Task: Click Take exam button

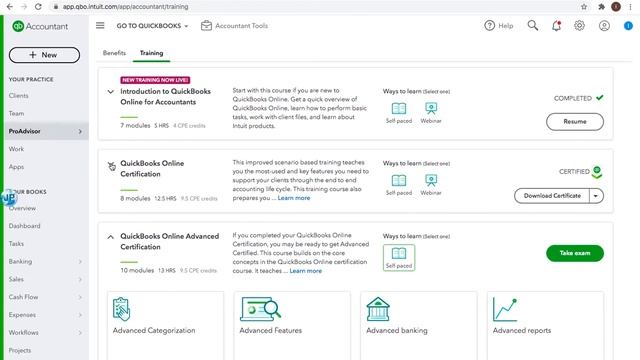Action: 575,253
